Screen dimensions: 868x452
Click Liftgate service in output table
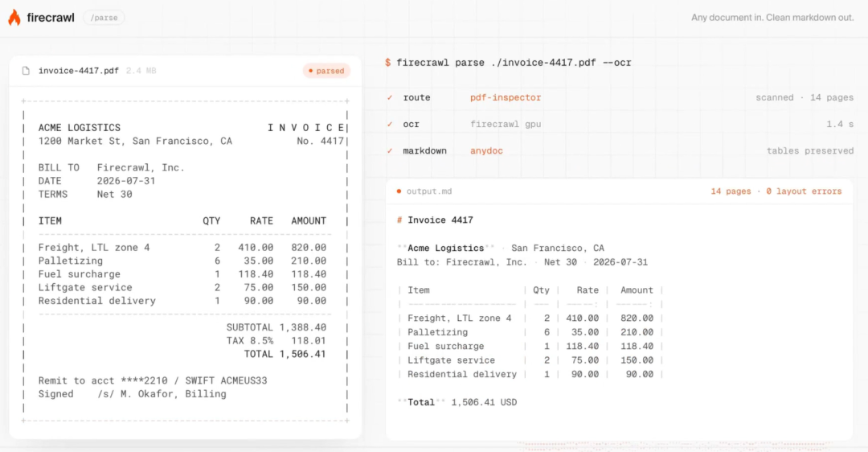451,360
